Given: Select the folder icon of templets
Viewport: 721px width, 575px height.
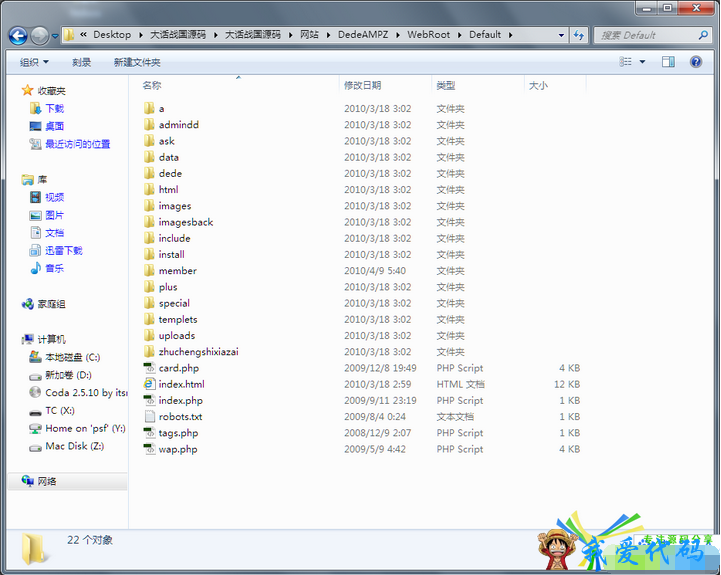Looking at the screenshot, I should point(149,319).
